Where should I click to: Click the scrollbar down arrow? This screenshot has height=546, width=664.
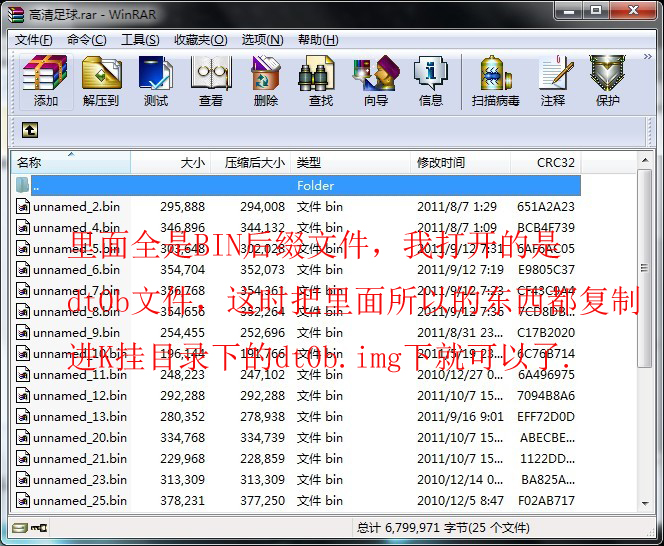645,504
